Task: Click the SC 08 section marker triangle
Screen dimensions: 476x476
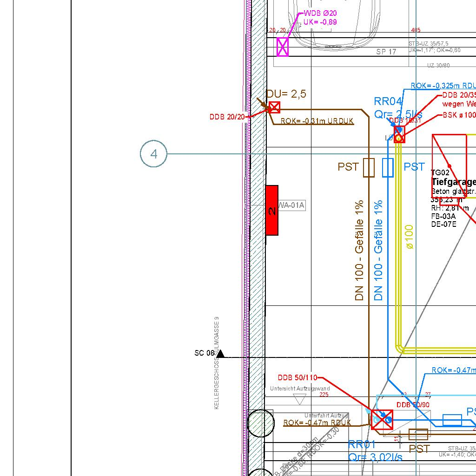Action: coord(221,354)
